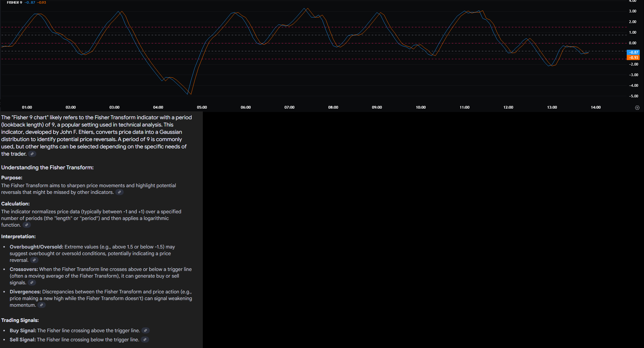
Task: Click the 1.00 price scale value
Action: tap(632, 32)
